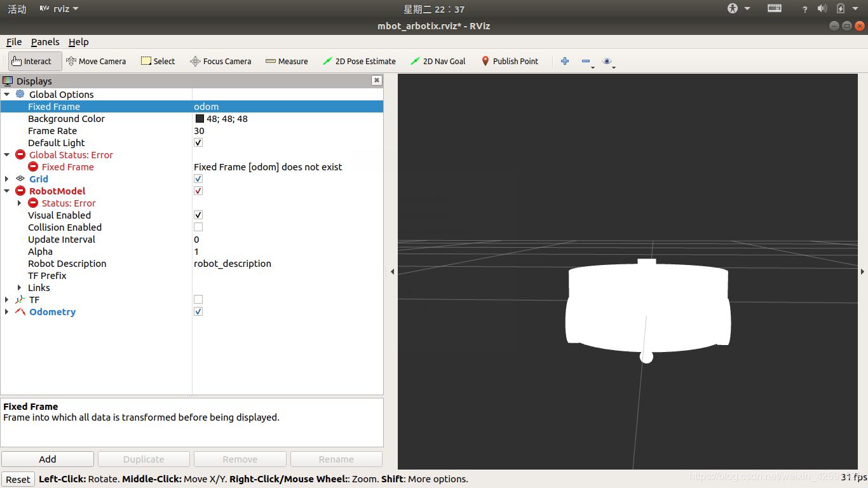Set a 2D Nav Goal
This screenshot has width=868, height=488.
click(438, 61)
